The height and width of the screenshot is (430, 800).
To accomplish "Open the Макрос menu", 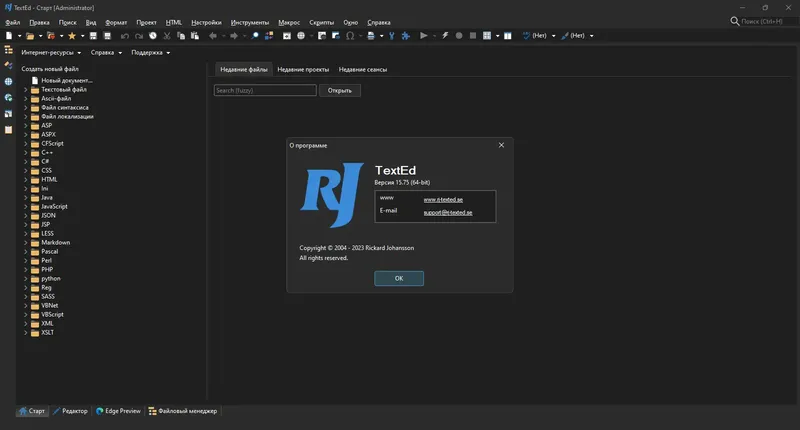I will pyautogui.click(x=289, y=22).
